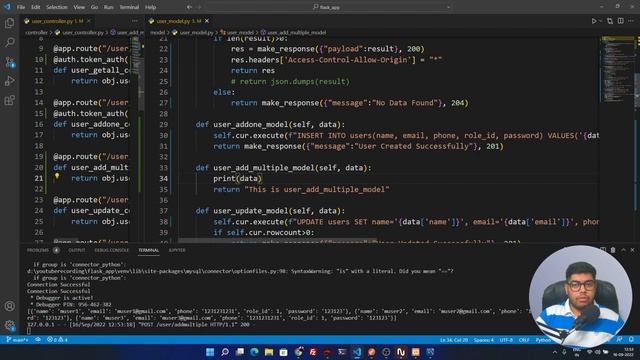Open the Explorer view in the activity bar

9,23
